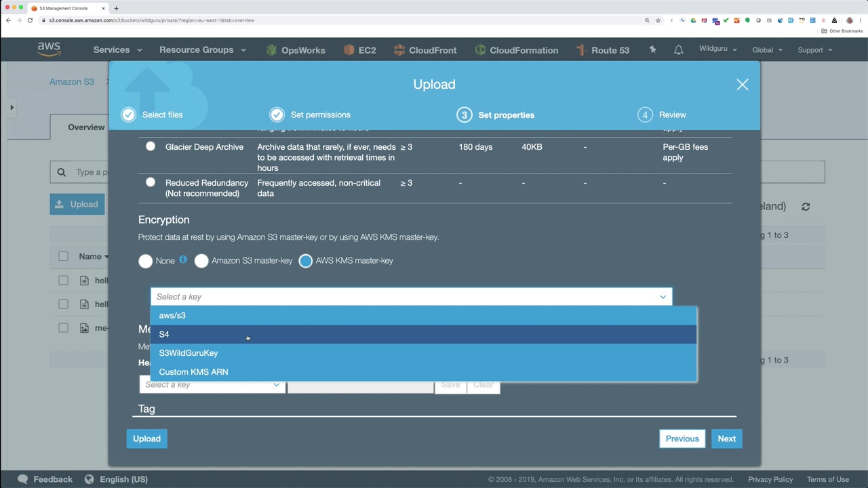The height and width of the screenshot is (488, 868).
Task: Click the image file icon in me- row
Action: tap(84, 328)
